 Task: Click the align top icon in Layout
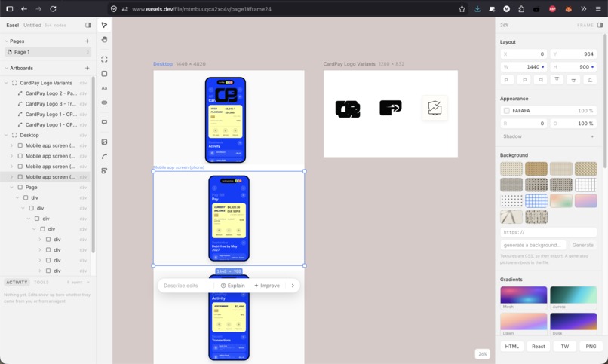557,80
